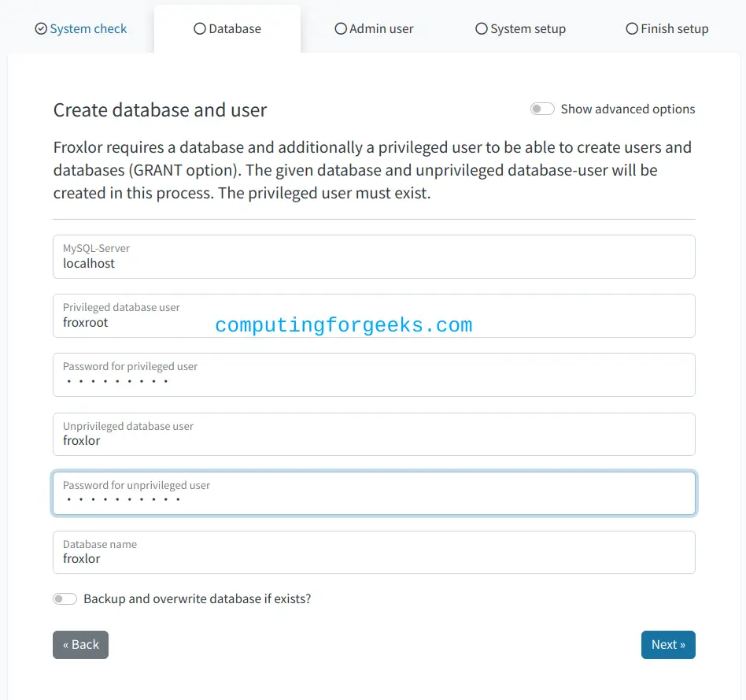Image resolution: width=746 pixels, height=700 pixels.
Task: Click the Privileged database user field
Action: (374, 316)
